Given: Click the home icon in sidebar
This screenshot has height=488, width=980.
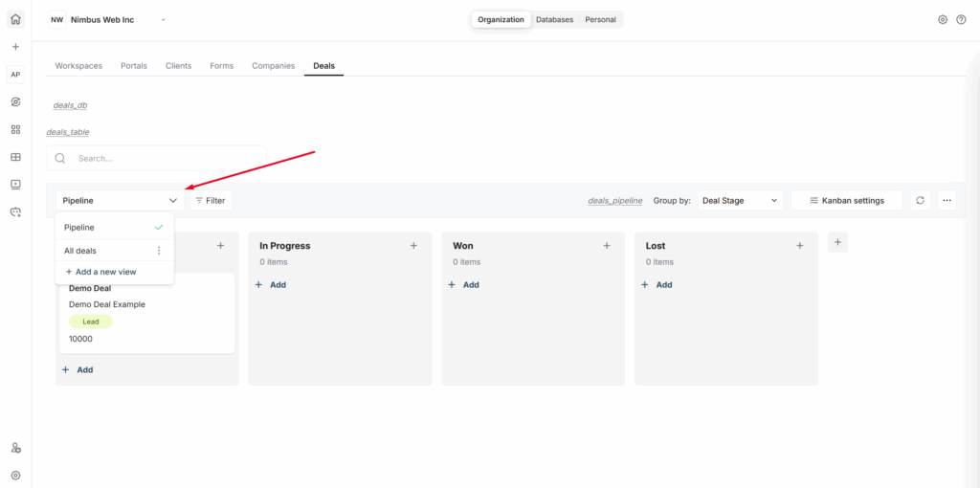Looking at the screenshot, I should click(x=15, y=19).
